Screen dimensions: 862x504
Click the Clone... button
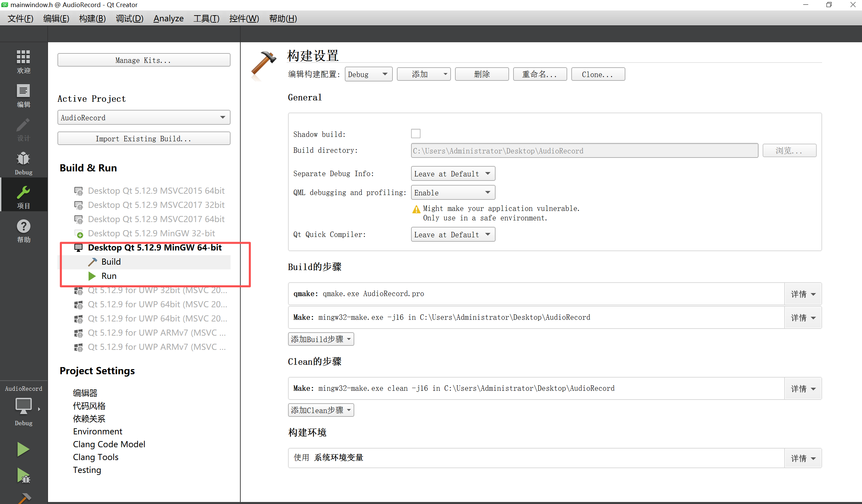pyautogui.click(x=598, y=74)
